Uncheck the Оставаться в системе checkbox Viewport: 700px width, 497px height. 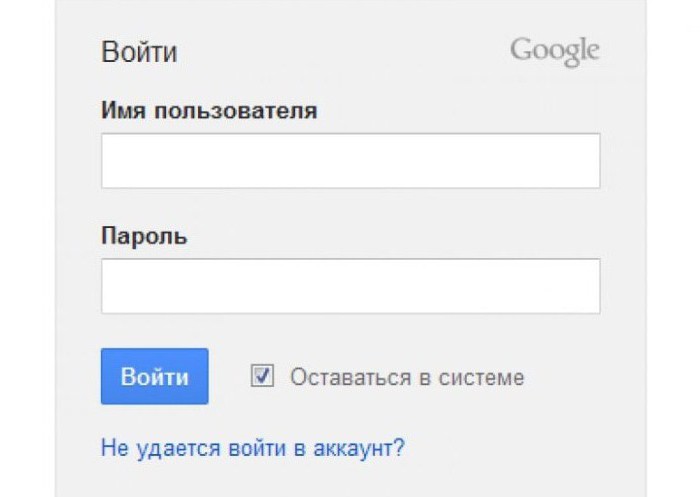point(262,376)
